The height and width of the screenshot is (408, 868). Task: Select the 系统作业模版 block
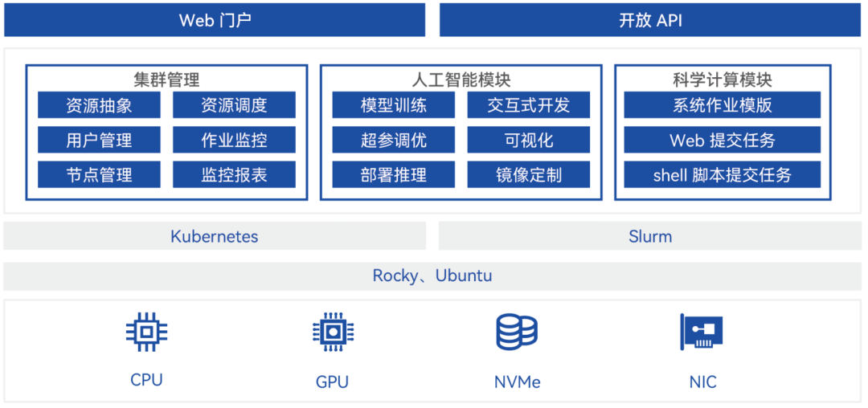[723, 105]
